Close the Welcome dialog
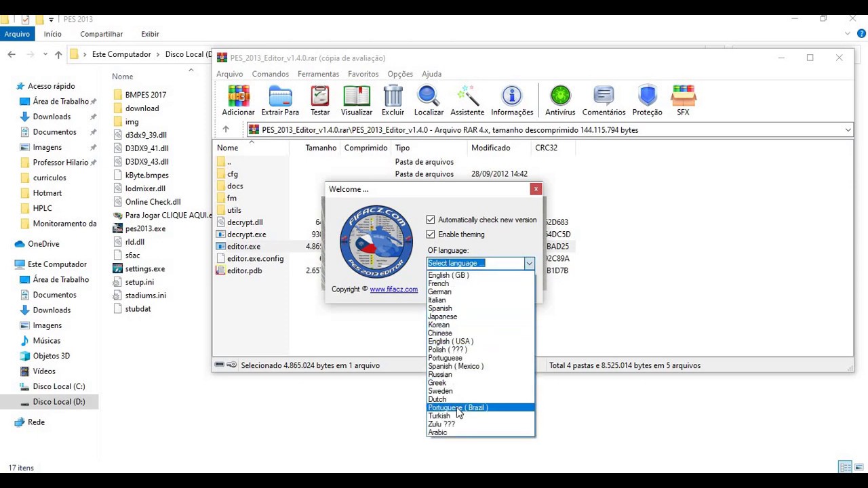Screen dimensions: 868x488 [536, 189]
